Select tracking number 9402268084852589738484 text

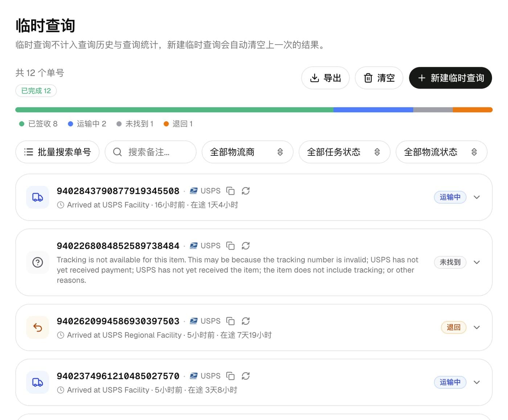pyautogui.click(x=118, y=246)
